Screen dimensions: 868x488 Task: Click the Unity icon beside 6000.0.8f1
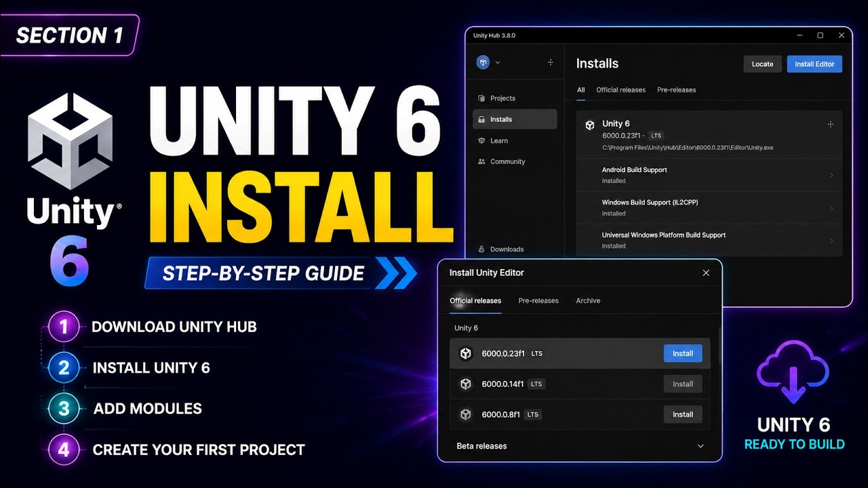[466, 414]
